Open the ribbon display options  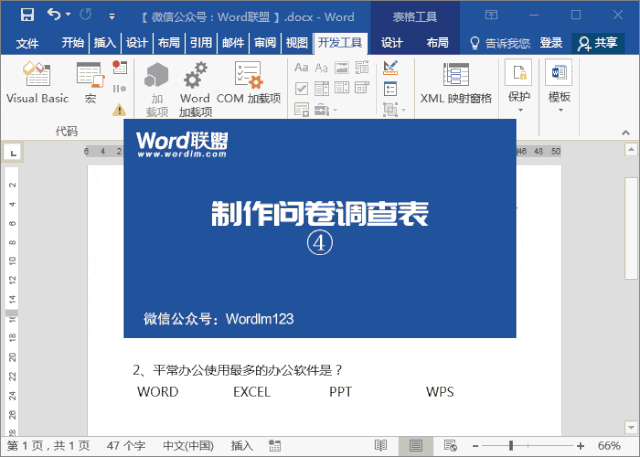(491, 15)
